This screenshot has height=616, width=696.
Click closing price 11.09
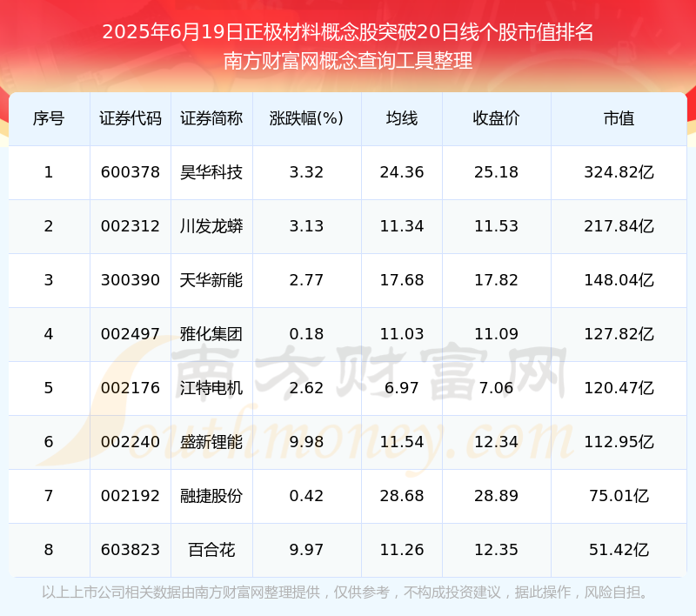tap(496, 334)
